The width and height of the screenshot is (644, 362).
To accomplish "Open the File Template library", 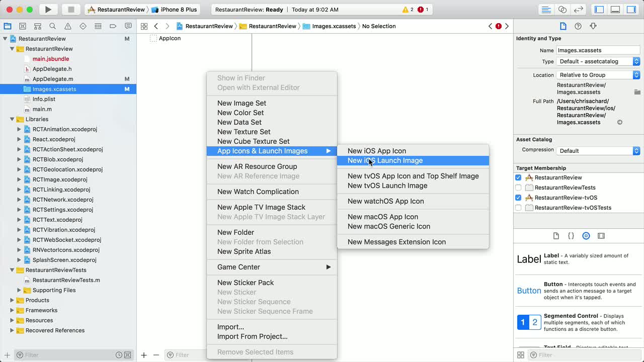I will [x=556, y=236].
